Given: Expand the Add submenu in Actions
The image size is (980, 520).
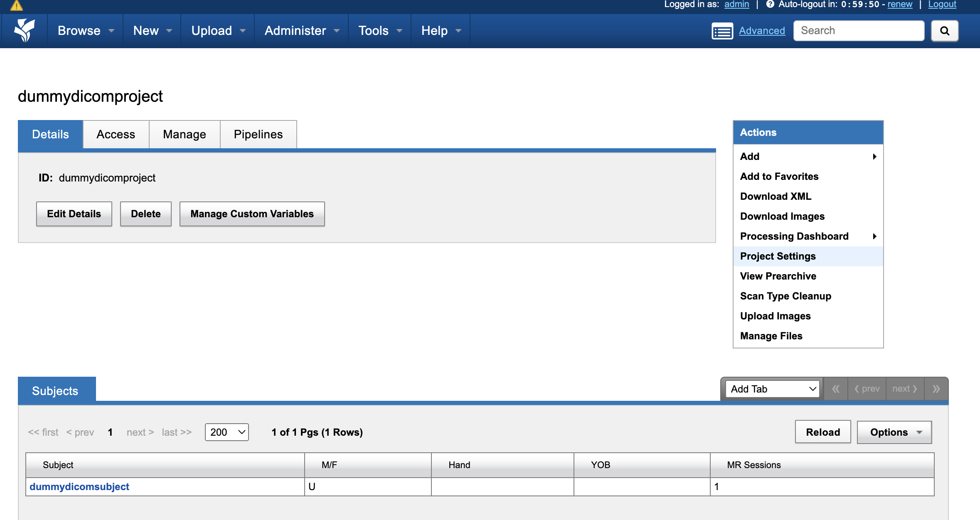Looking at the screenshot, I should pyautogui.click(x=808, y=157).
